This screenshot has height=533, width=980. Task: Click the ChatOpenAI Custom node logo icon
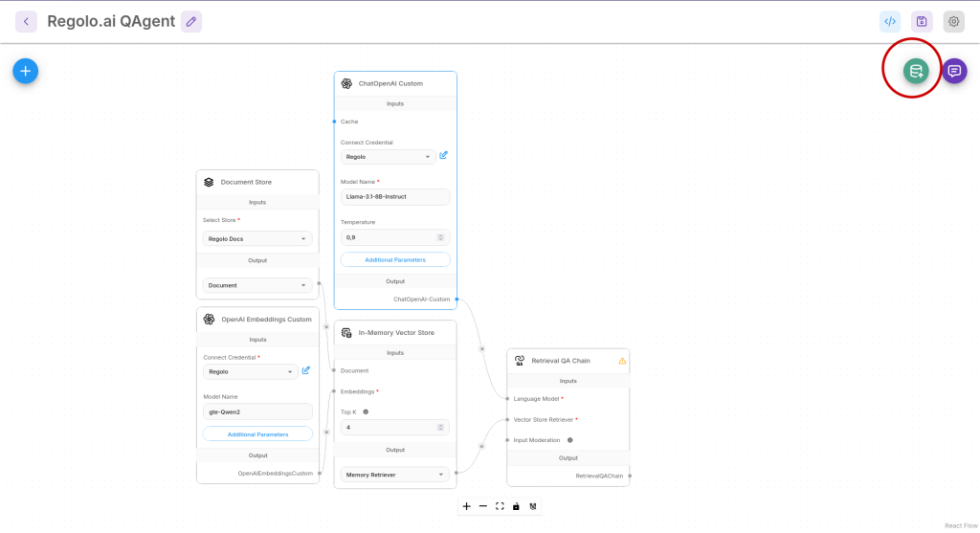point(346,83)
